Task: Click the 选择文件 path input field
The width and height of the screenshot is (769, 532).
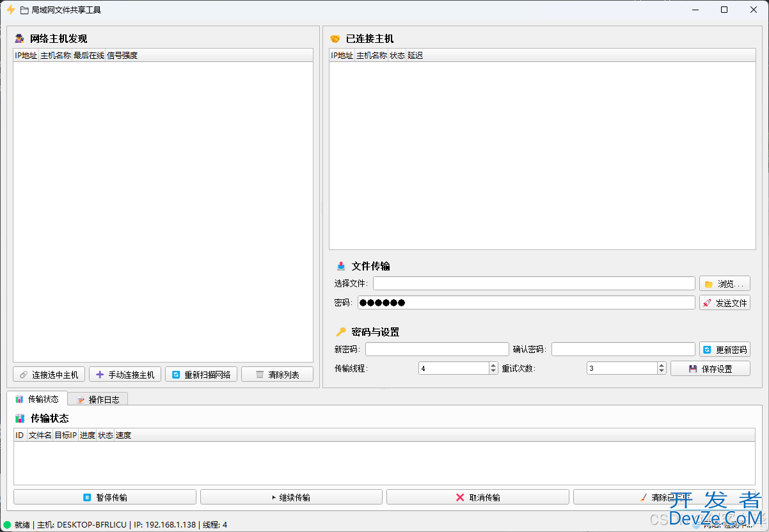Action: pyautogui.click(x=534, y=284)
